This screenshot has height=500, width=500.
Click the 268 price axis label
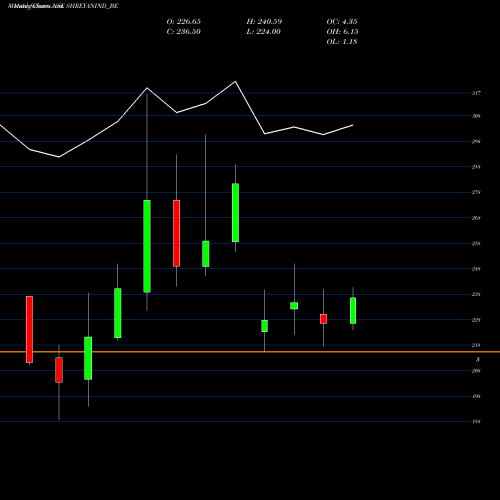click(476, 218)
